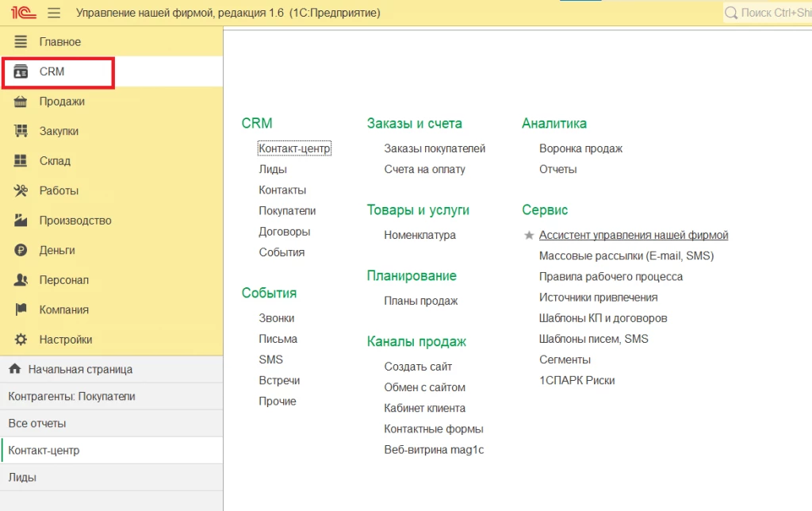The height and width of the screenshot is (511, 812).
Task: Open the Создать сайт link
Action: [x=418, y=367]
